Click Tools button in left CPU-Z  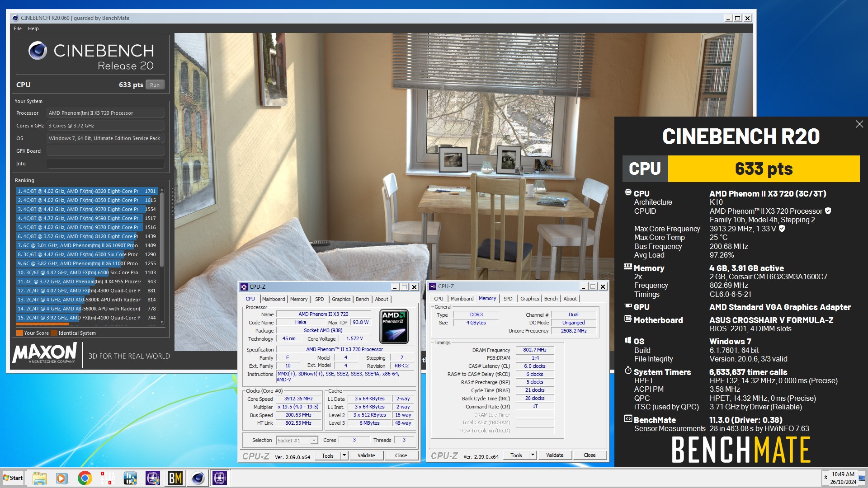pos(328,455)
